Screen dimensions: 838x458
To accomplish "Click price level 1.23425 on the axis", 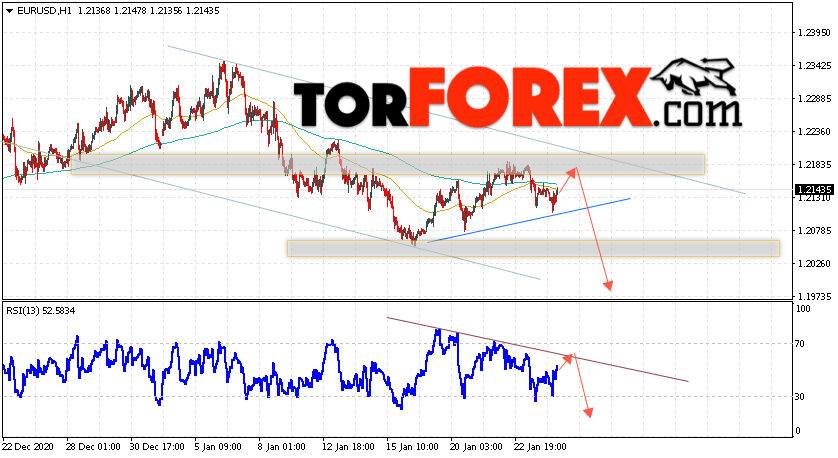I will [x=814, y=66].
